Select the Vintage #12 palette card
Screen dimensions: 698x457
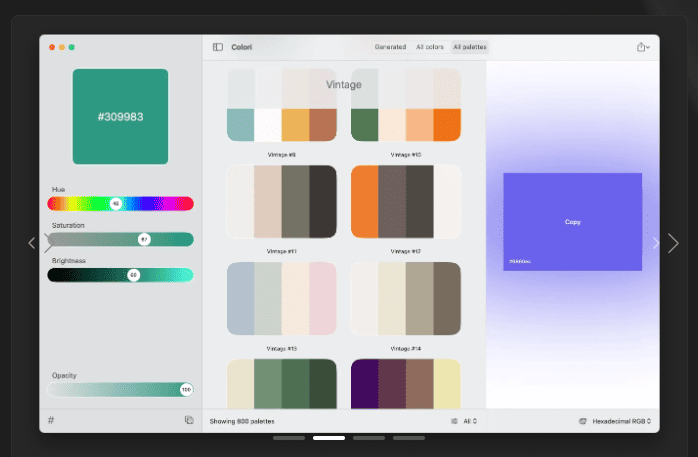click(406, 202)
